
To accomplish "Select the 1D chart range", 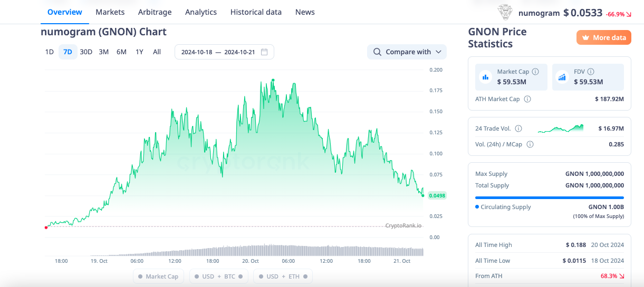I will 49,52.
